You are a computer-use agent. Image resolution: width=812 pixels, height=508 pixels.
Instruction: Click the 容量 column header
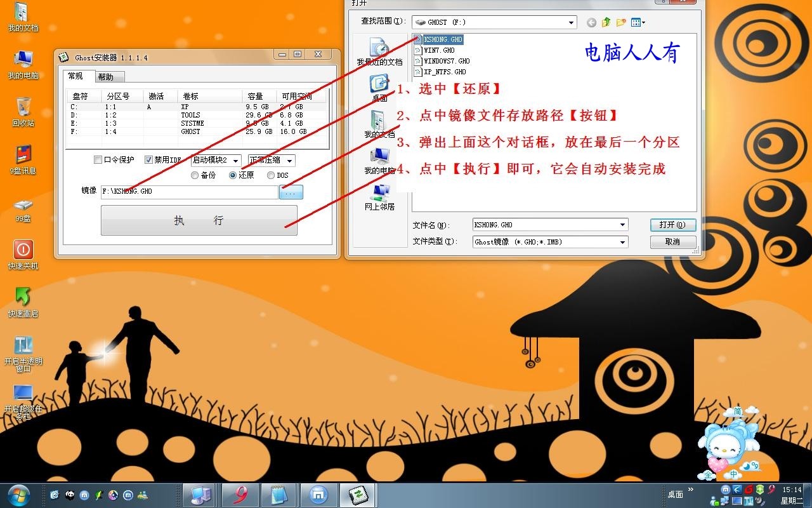260,97
